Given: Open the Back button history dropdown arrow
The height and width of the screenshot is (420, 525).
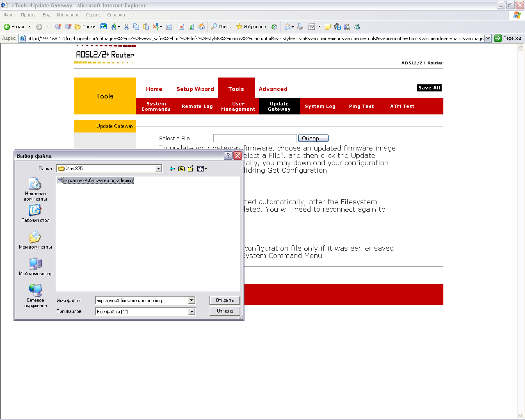Looking at the screenshot, I should [x=30, y=27].
